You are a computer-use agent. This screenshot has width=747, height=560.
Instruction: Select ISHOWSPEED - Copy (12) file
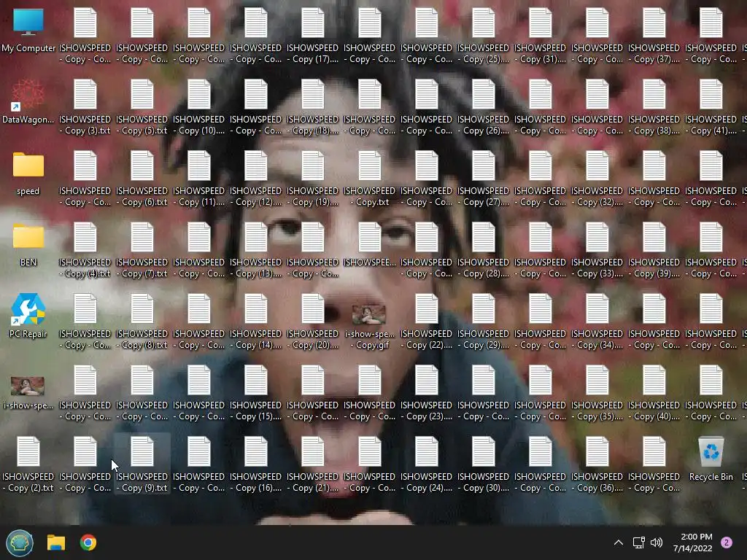256,179
